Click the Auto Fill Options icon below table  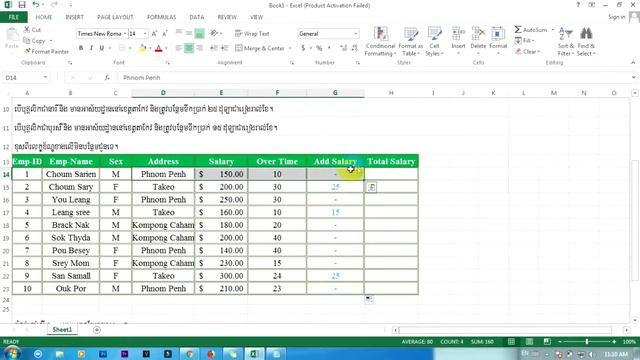tap(369, 300)
